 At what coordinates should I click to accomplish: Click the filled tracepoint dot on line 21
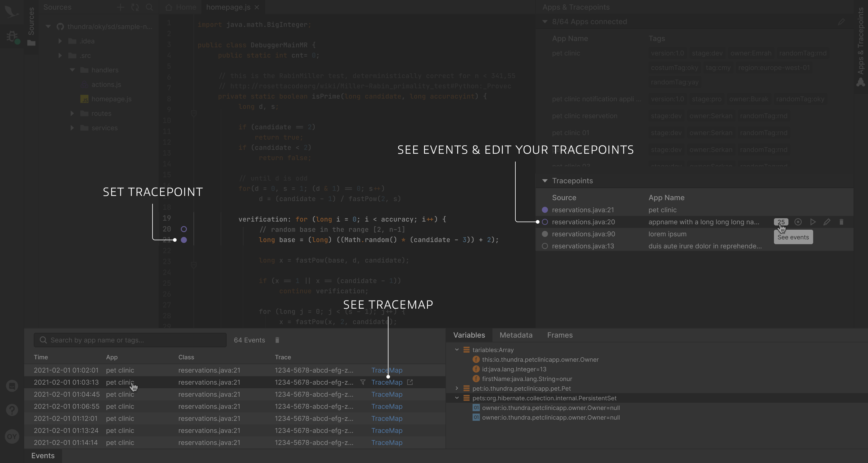(x=184, y=240)
